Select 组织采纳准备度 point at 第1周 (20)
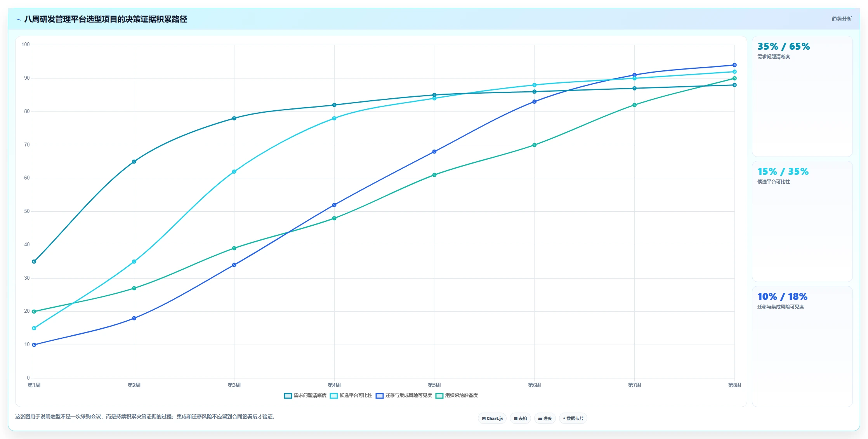Viewport: 868px width, 439px height. click(34, 312)
